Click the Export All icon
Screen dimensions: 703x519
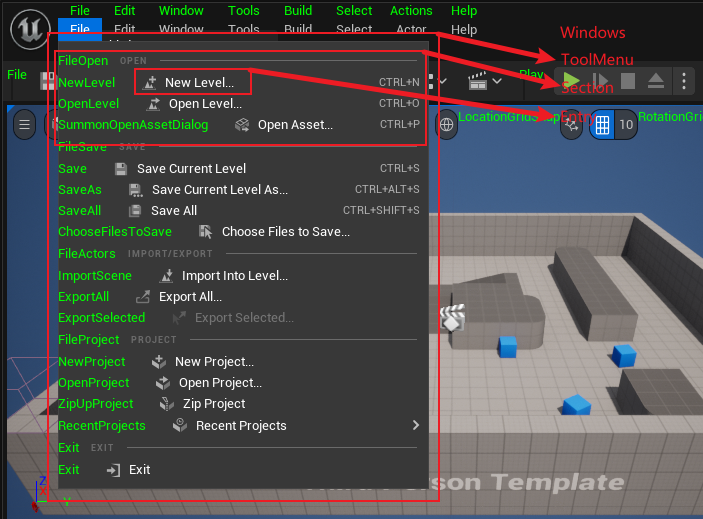pyautogui.click(x=142, y=297)
